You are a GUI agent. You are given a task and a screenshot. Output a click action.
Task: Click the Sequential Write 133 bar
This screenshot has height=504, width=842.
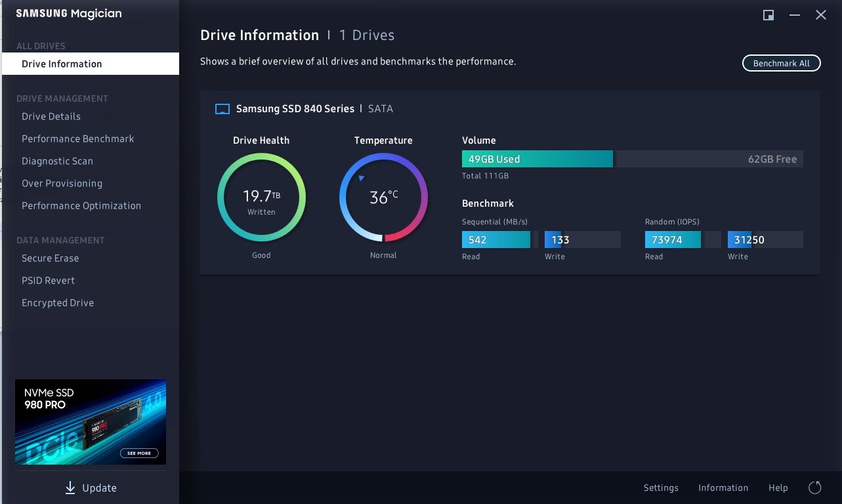583,240
